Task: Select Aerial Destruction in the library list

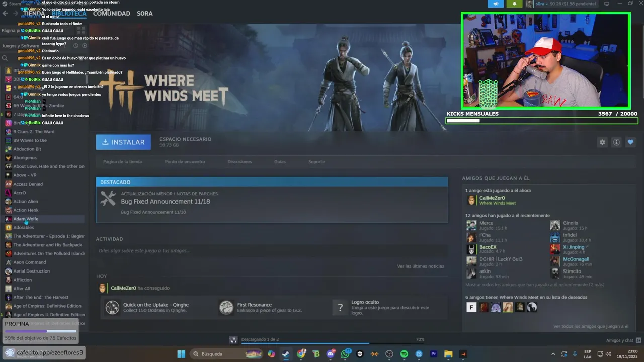Action: 31,271
